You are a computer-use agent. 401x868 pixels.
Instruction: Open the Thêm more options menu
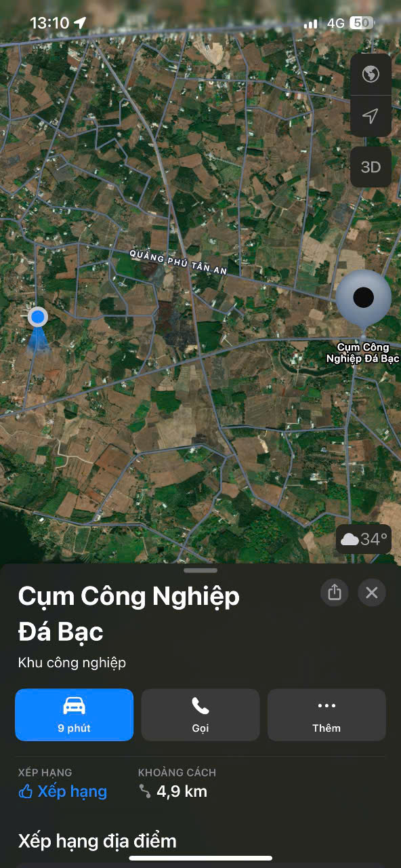coord(326,715)
